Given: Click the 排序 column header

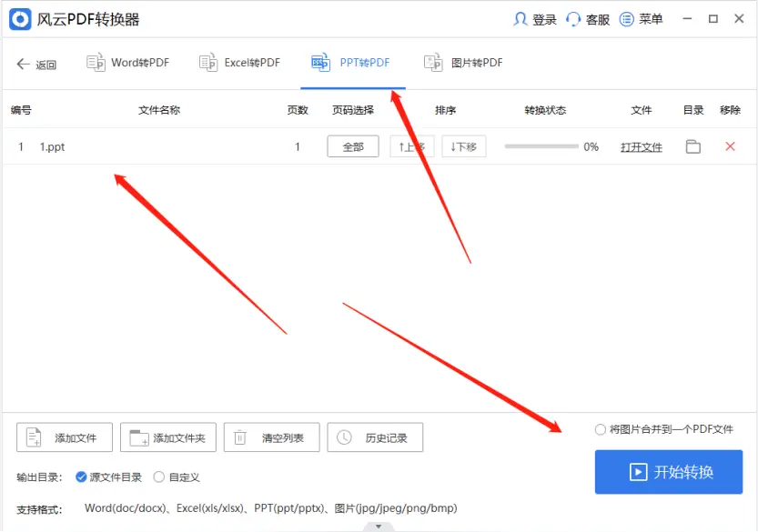Looking at the screenshot, I should [445, 110].
